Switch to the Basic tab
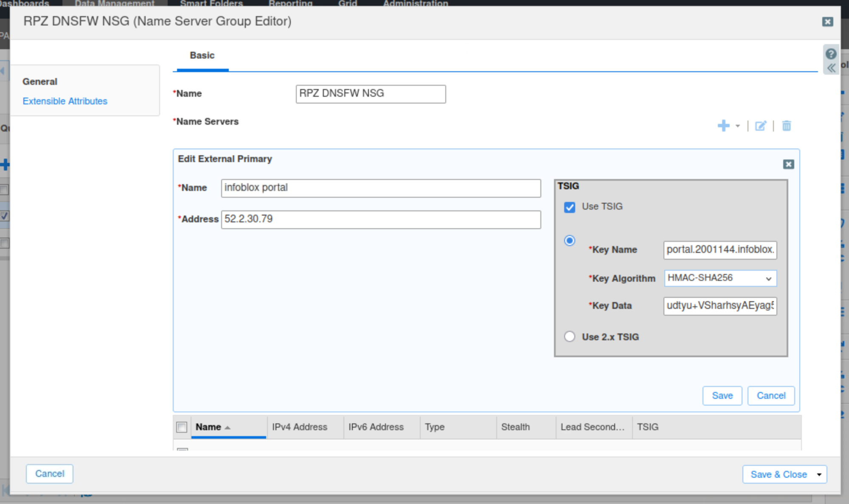The height and width of the screenshot is (504, 849). (202, 56)
